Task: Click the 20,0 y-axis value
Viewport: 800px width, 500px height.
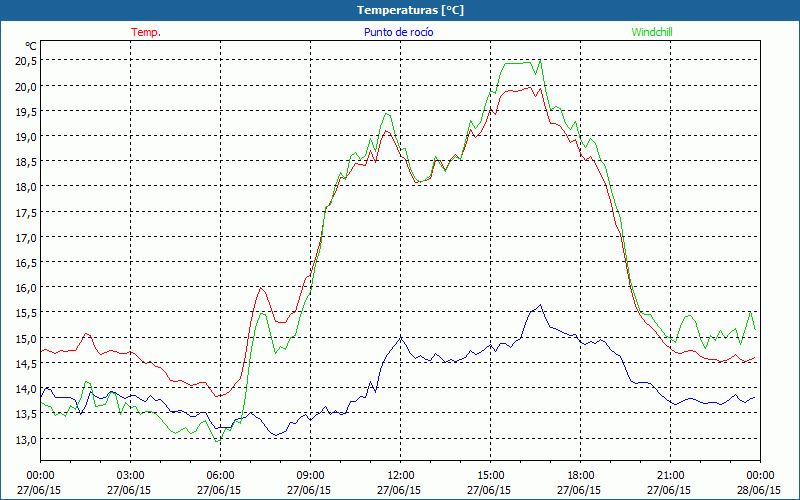Action: 26,86
